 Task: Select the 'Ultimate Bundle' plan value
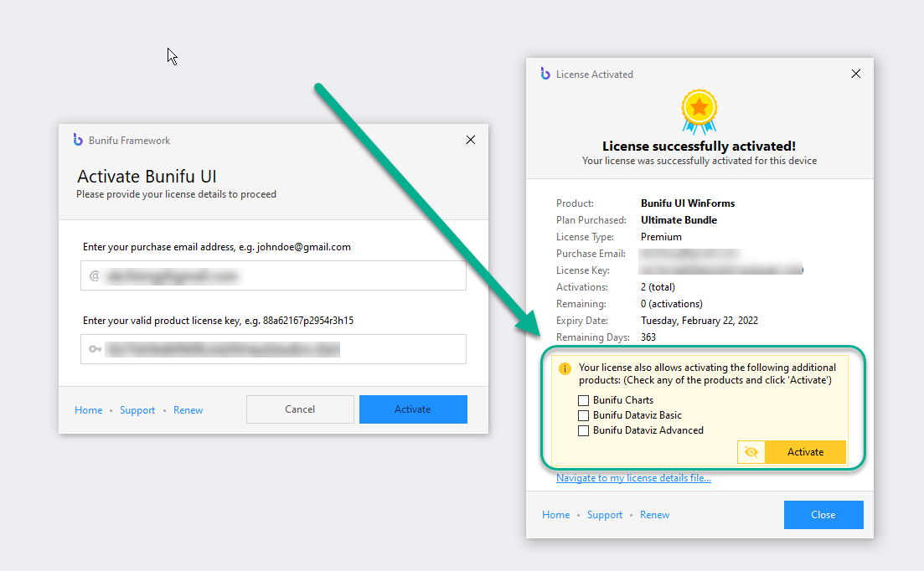679,220
